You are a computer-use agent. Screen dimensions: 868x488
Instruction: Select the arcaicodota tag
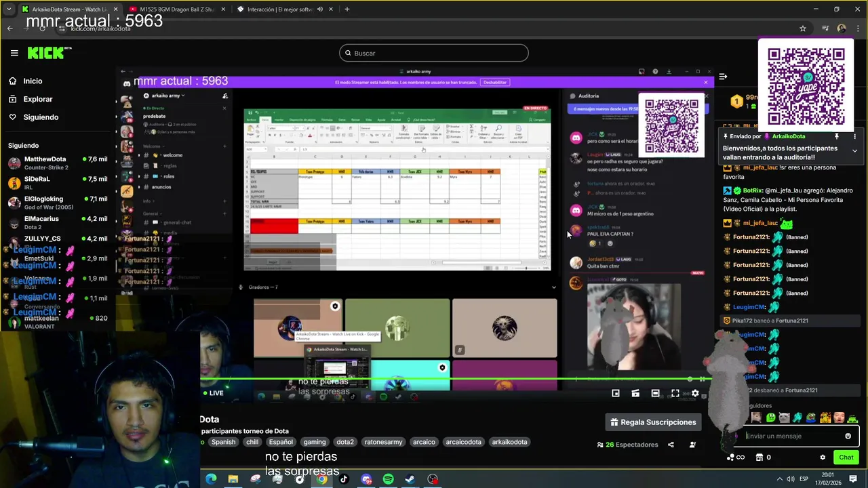463,442
